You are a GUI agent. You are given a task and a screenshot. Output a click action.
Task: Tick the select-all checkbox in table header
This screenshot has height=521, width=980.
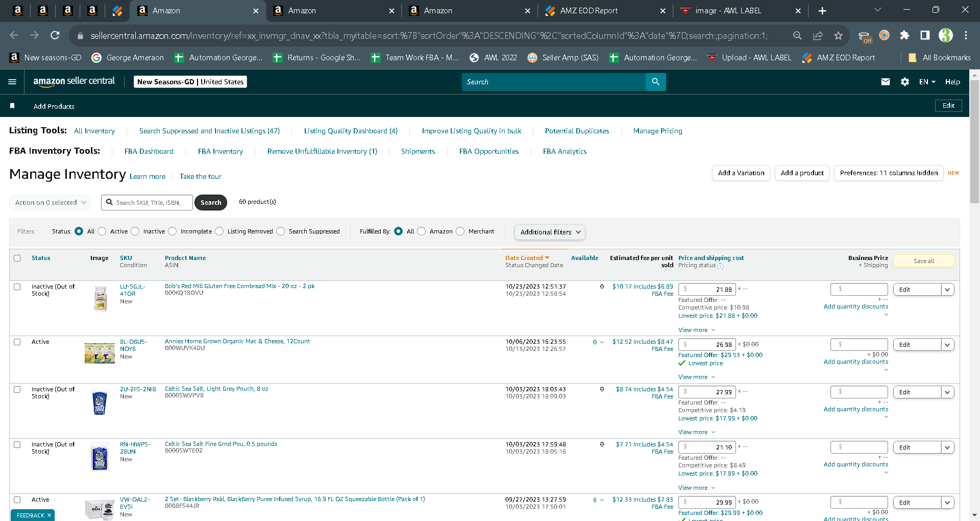coord(17,258)
